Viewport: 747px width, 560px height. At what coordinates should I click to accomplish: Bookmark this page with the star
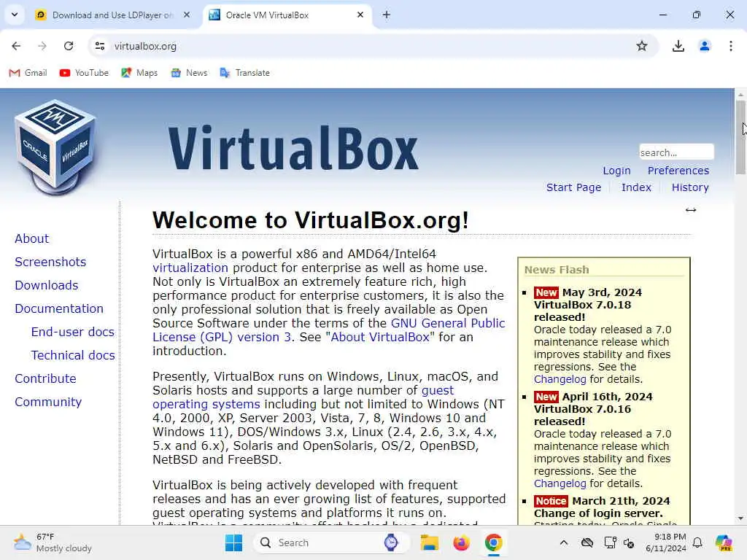642,46
